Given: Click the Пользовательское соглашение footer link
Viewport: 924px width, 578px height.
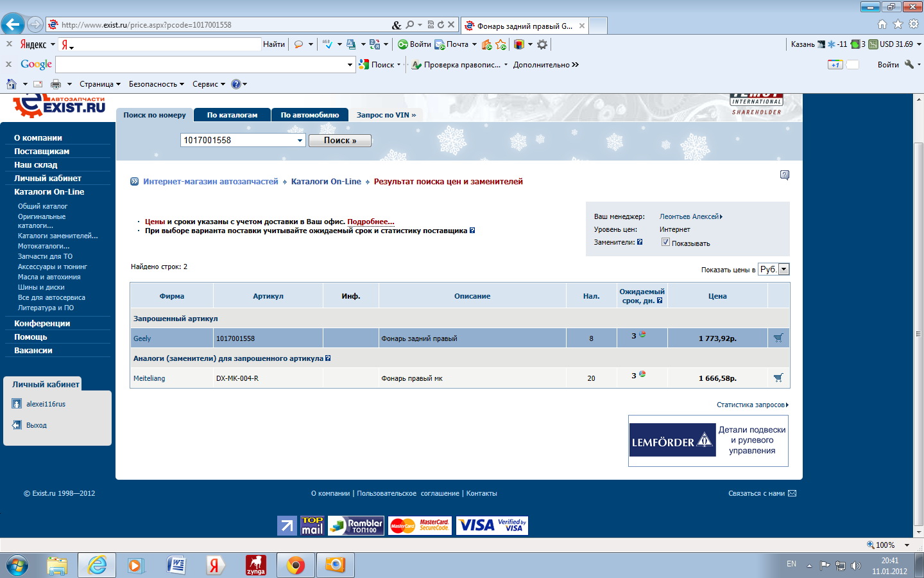Looking at the screenshot, I should point(408,493).
